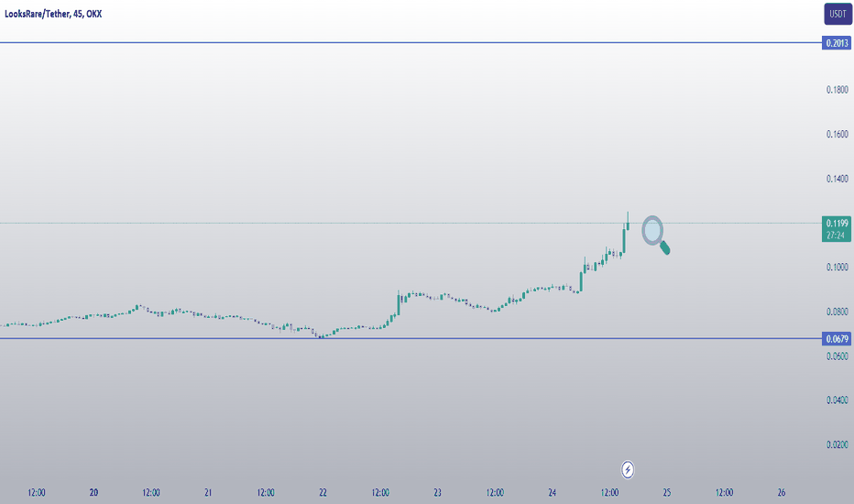Click the current price label 0.1199
This screenshot has width=854, height=504.
point(837,223)
